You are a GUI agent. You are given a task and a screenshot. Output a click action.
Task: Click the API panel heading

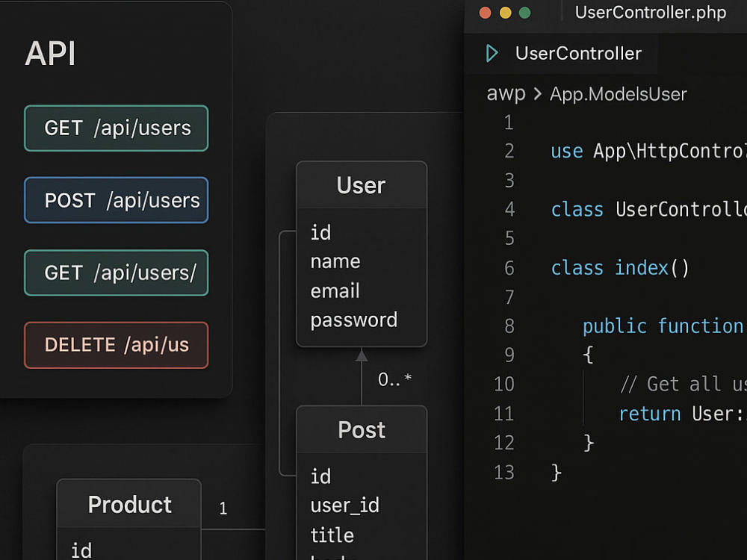(x=50, y=53)
